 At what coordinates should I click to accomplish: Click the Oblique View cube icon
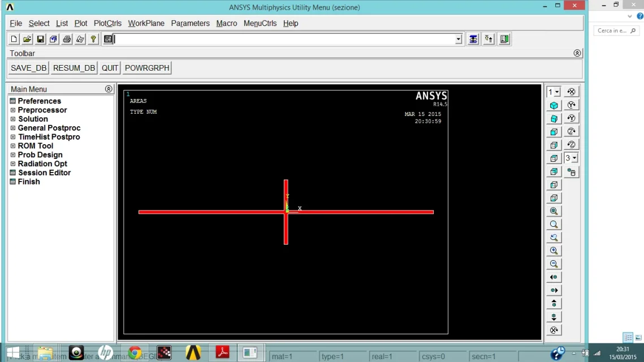(554, 119)
